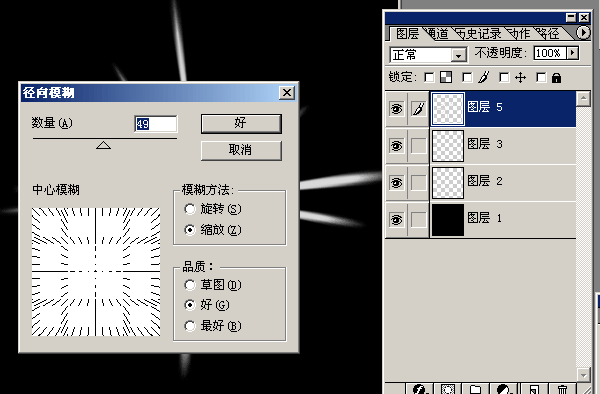Click the brush indicator on 图层 5
The width and height of the screenshot is (600, 394).
point(418,109)
